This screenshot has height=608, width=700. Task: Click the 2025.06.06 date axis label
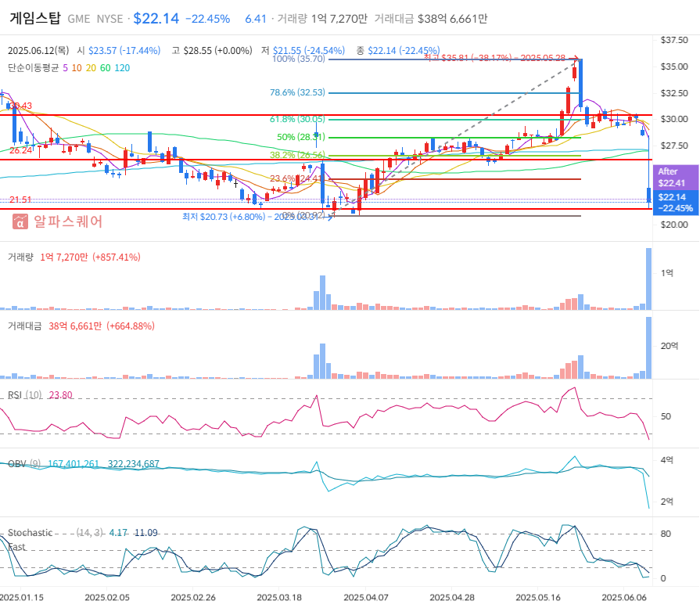(x=624, y=597)
